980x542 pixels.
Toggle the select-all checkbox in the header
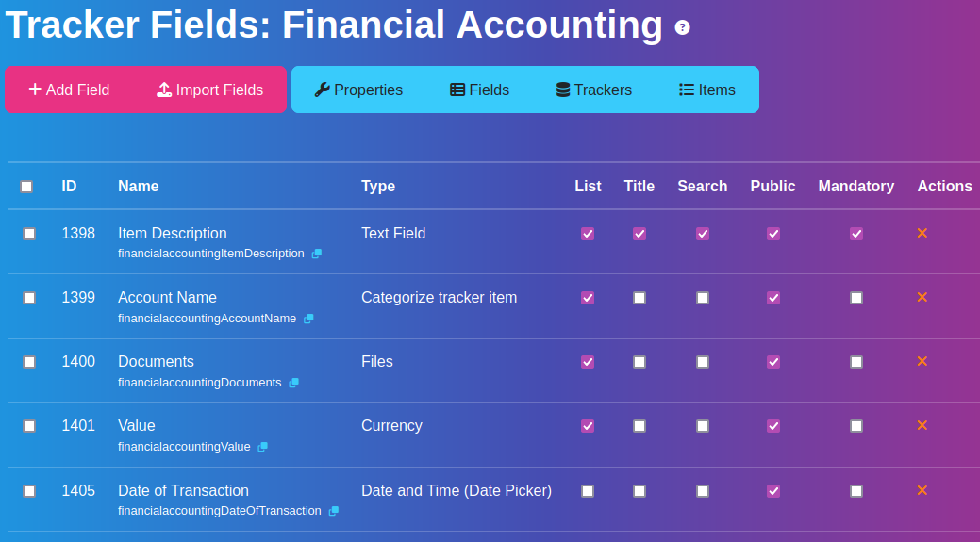click(x=26, y=187)
